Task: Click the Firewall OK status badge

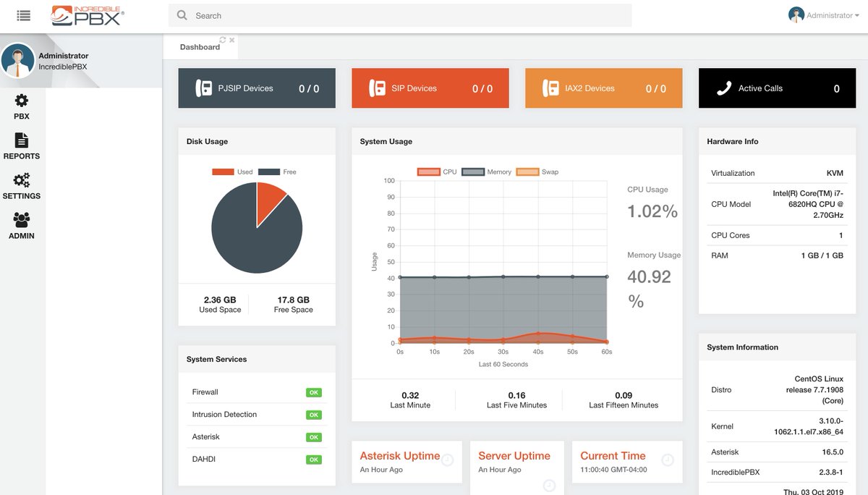Action: pos(314,393)
